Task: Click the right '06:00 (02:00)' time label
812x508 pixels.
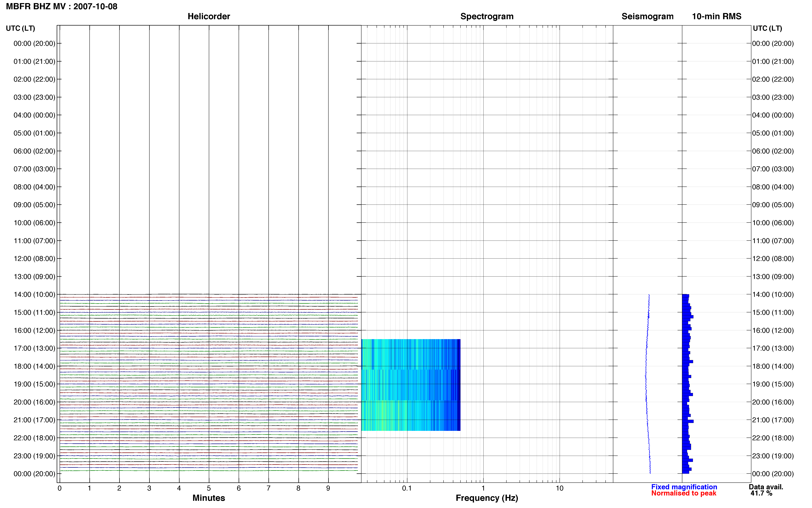Action: 773,151
